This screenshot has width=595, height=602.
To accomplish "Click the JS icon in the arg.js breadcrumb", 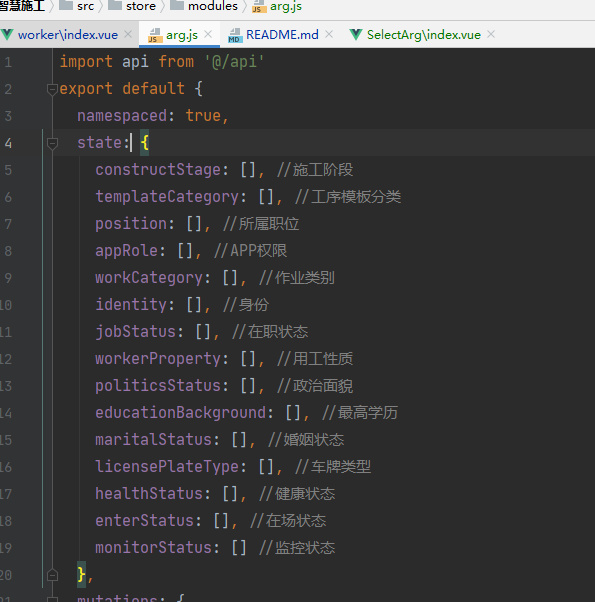I will [259, 6].
